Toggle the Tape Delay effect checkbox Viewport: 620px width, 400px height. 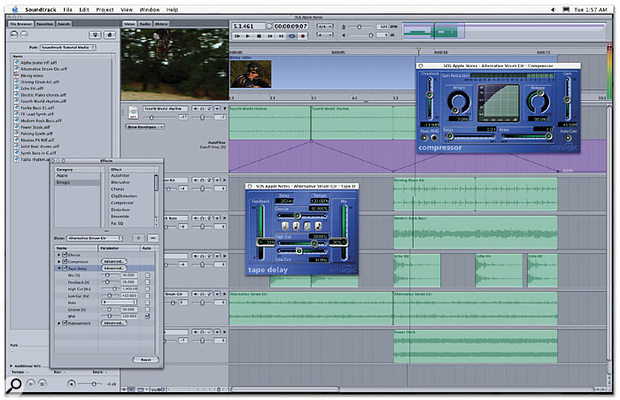[65, 268]
